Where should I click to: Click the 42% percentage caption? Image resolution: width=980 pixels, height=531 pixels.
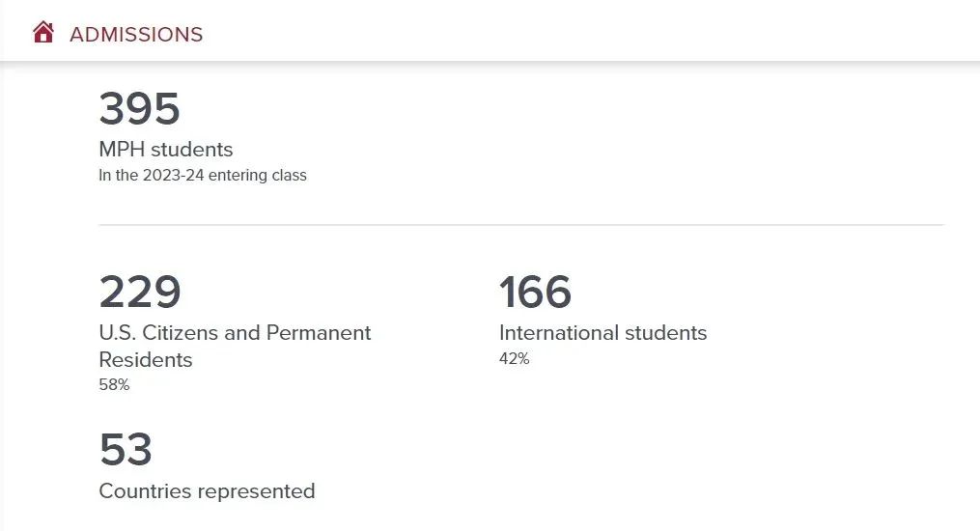tap(514, 359)
